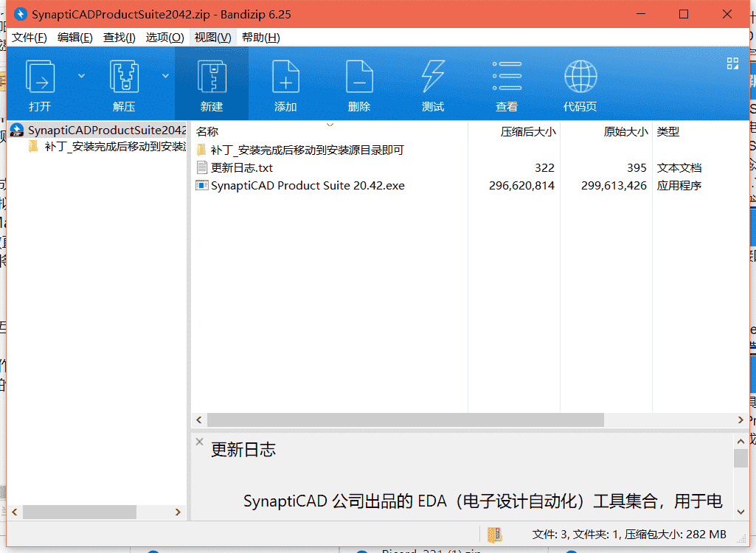
Task: Click the 应用程序 type cell
Action: click(679, 186)
